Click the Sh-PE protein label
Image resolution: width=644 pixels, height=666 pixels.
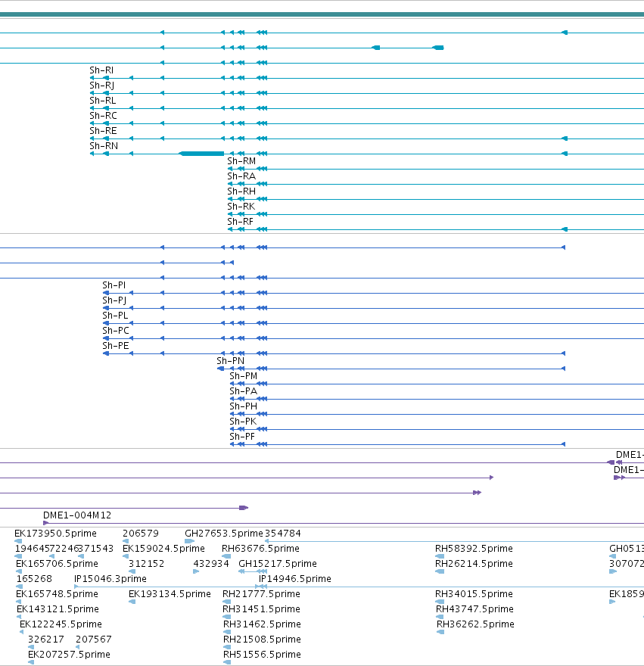[x=116, y=346]
